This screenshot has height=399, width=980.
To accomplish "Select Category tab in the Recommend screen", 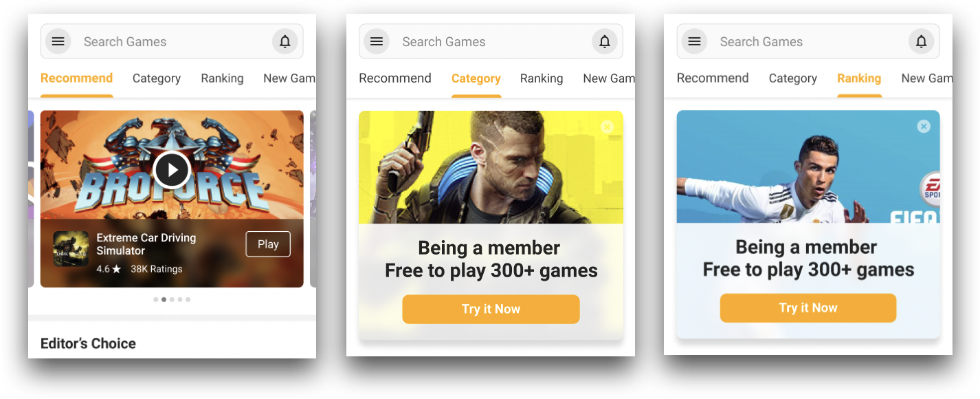I will pyautogui.click(x=157, y=78).
